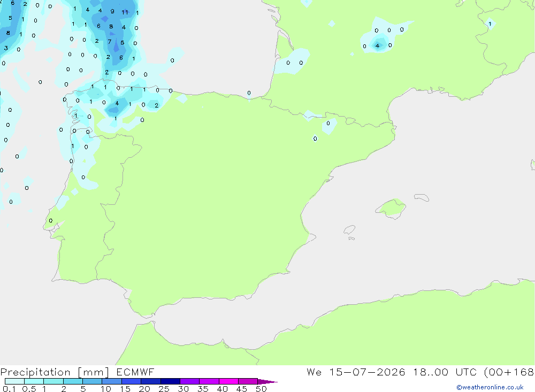Click the '35' legend scale label
The height and width of the screenshot is (392, 535).
[x=203, y=389]
